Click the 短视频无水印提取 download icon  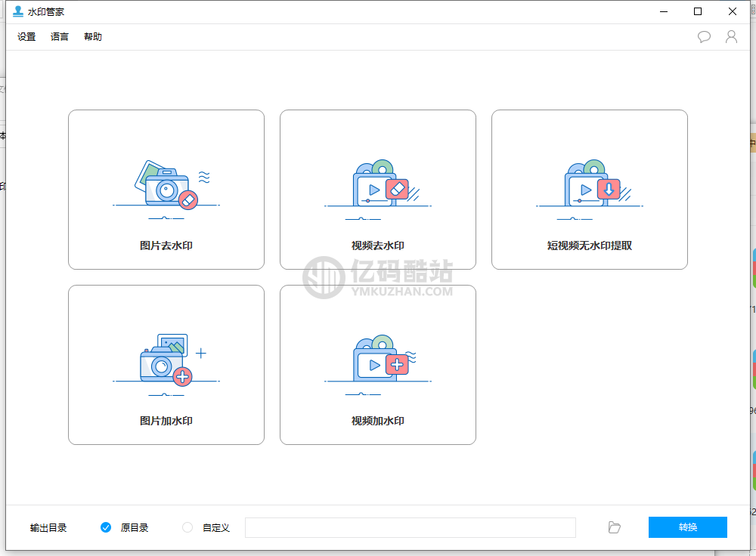pyautogui.click(x=590, y=185)
